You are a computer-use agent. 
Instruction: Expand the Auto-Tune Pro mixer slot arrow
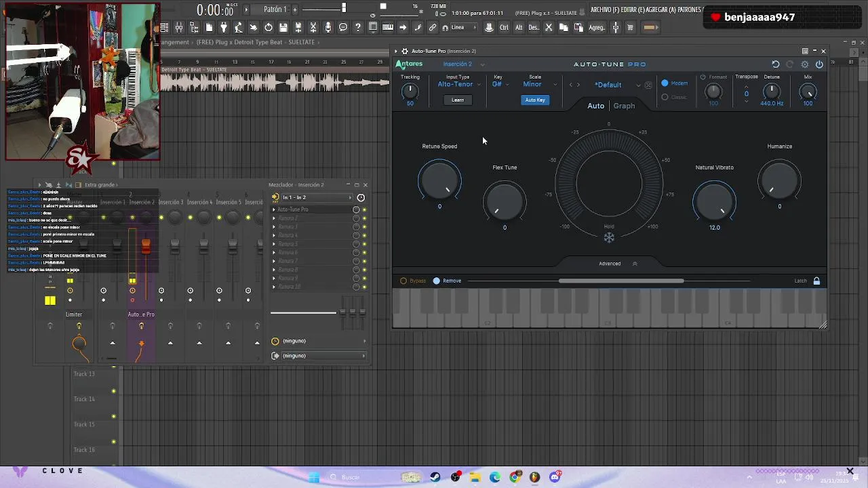coord(274,209)
